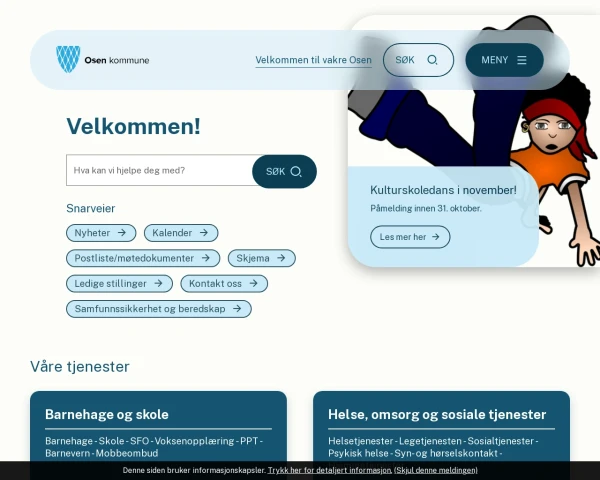Click the Les mer her button

coord(410,237)
